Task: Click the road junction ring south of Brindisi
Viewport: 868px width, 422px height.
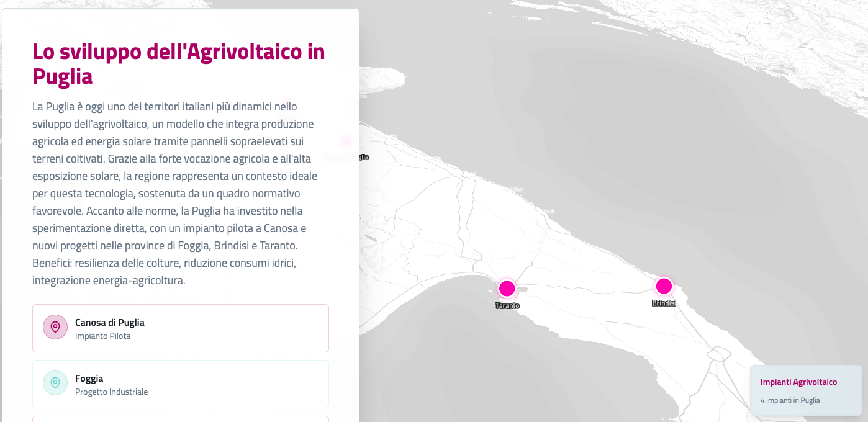Action: pos(719,355)
